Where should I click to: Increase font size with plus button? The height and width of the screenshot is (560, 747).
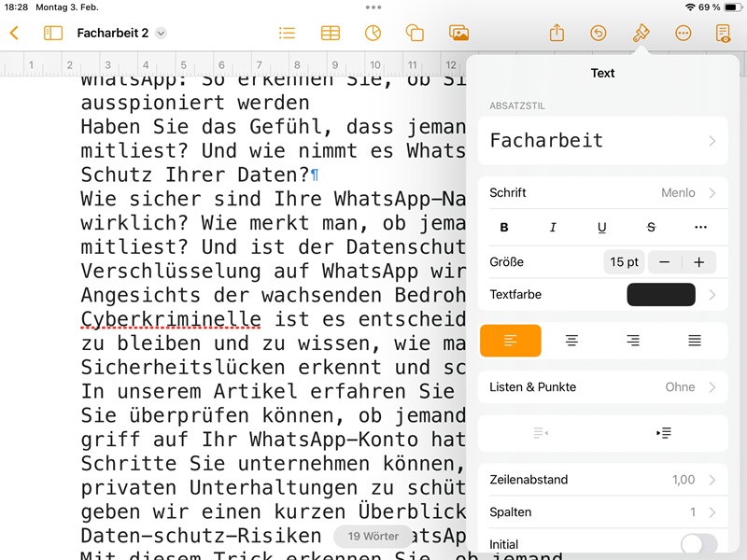(x=698, y=262)
